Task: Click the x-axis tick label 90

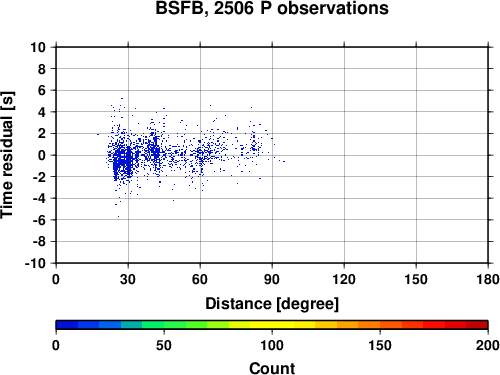Action: click(272, 279)
